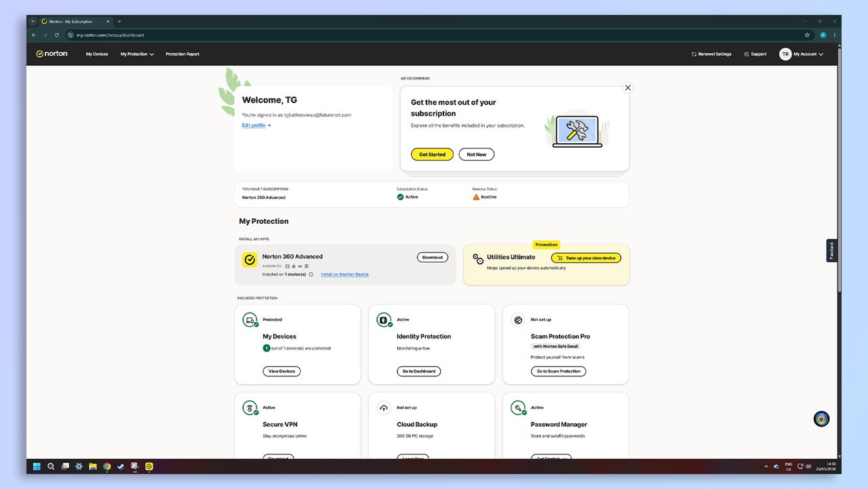Open the Support page from the header
868x489 pixels.
point(755,54)
